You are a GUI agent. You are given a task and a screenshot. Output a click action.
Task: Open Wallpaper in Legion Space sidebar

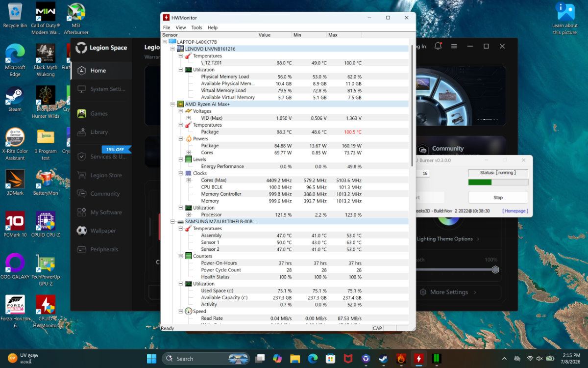(x=101, y=231)
